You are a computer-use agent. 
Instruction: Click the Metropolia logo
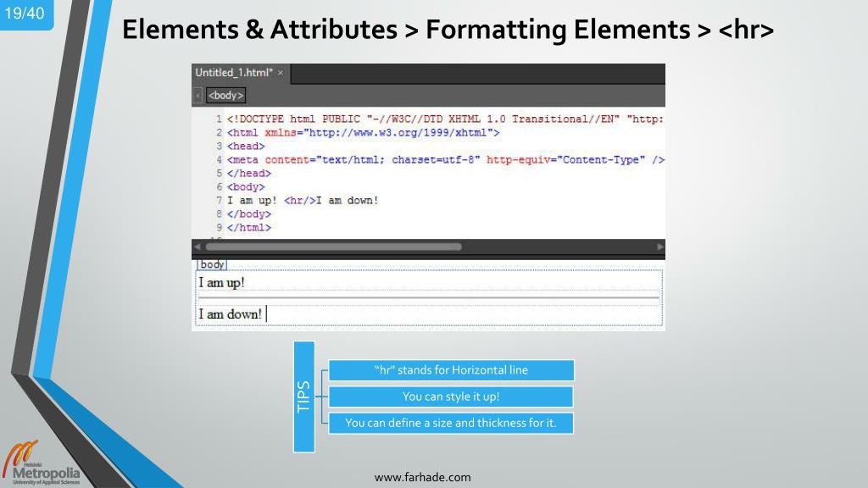[x=42, y=463]
